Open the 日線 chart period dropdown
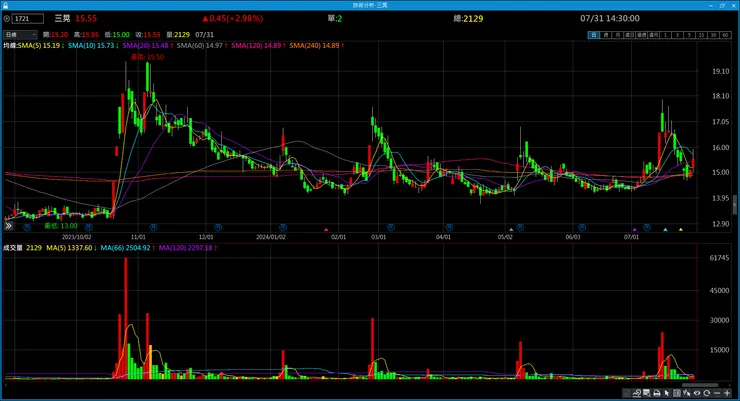Screen dimensions: 740x401 click(20, 35)
